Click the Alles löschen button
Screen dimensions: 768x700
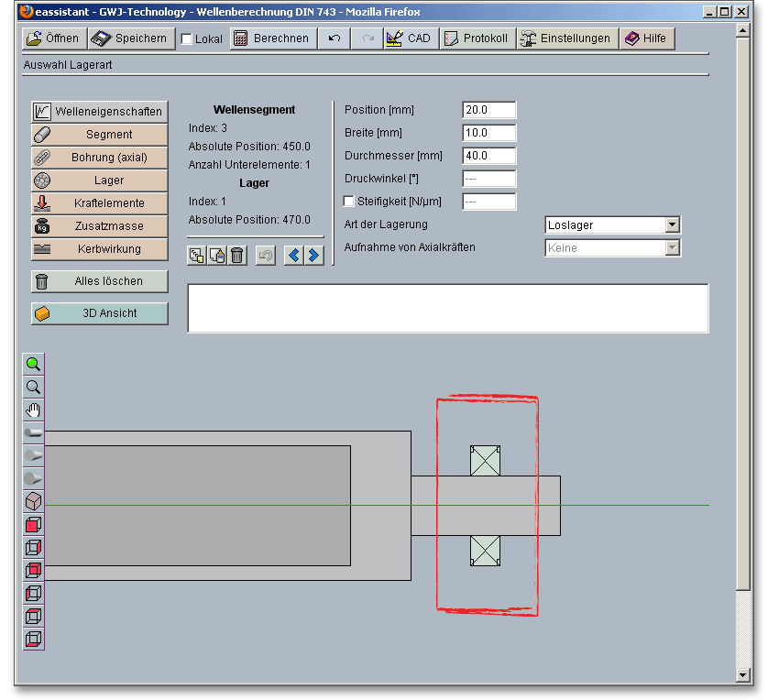point(100,281)
